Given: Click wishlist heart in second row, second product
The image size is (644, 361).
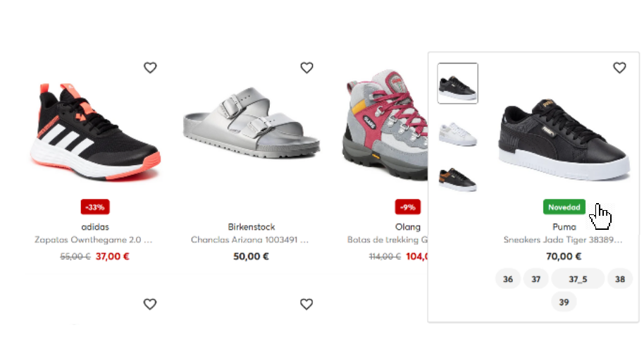Looking at the screenshot, I should point(306,304).
